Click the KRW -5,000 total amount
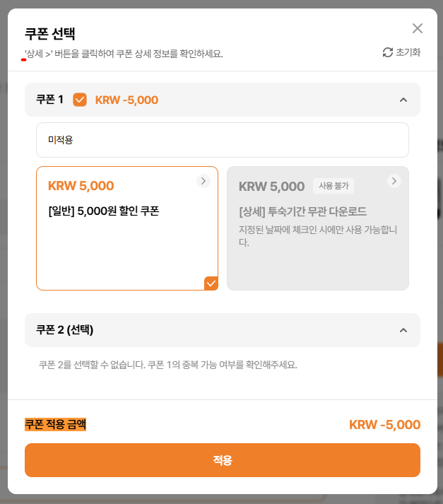The height and width of the screenshot is (504, 443). tap(384, 425)
